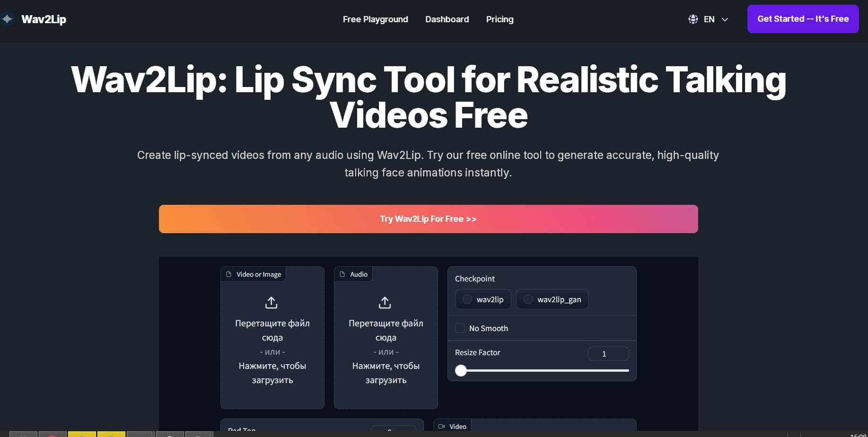This screenshot has height=437, width=868.
Task: Click the camera icon beside the Video label
Action: 442,426
